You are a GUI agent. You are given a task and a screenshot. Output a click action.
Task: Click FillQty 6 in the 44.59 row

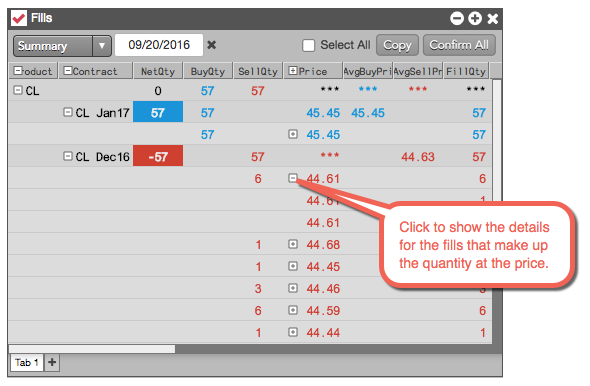coord(482,311)
